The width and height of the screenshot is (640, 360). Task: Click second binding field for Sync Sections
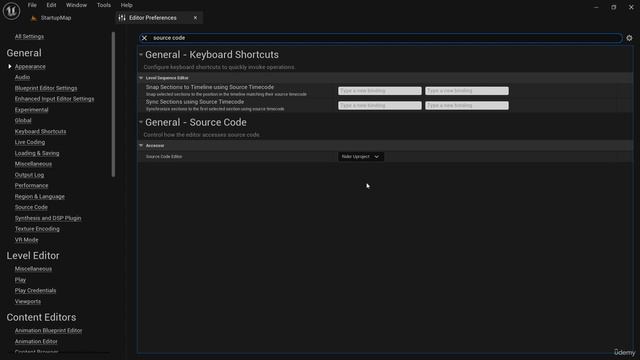[x=467, y=106]
